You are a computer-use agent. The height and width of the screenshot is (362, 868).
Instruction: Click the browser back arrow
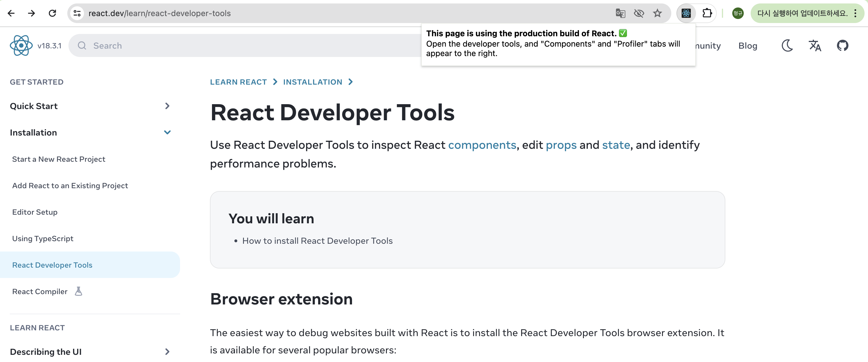tap(11, 13)
